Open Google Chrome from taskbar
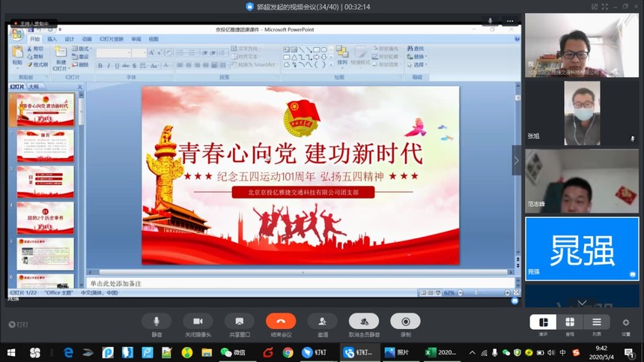Screen dimensions: 644x362 pyautogui.click(x=288, y=352)
